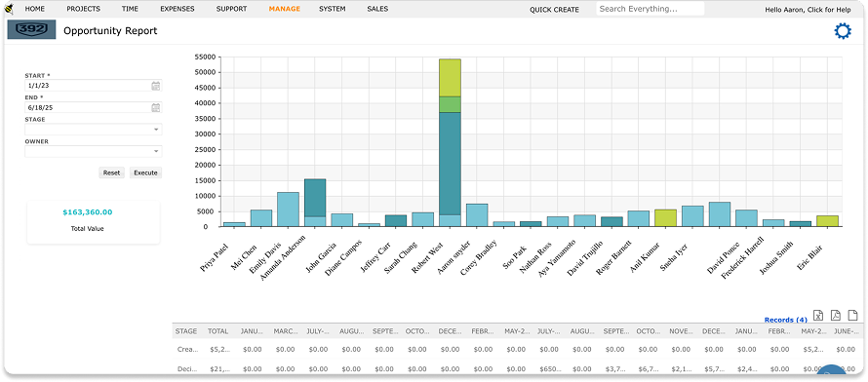This screenshot has width=868, height=382.
Task: Click the 392 company logo
Action: (31, 30)
